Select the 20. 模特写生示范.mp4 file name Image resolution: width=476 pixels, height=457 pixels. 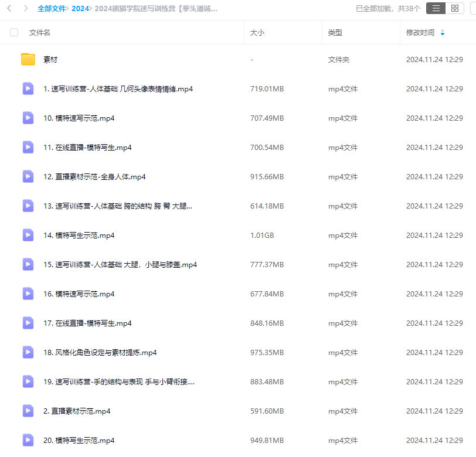[x=79, y=440]
